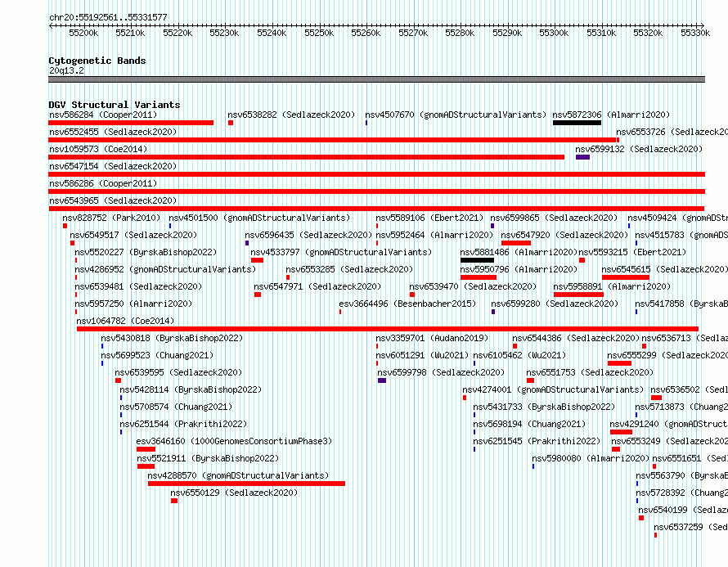Click the nsv4286952 (gnomADStructuralVariants) label
Screen dimensions: 728x567
coord(165,269)
